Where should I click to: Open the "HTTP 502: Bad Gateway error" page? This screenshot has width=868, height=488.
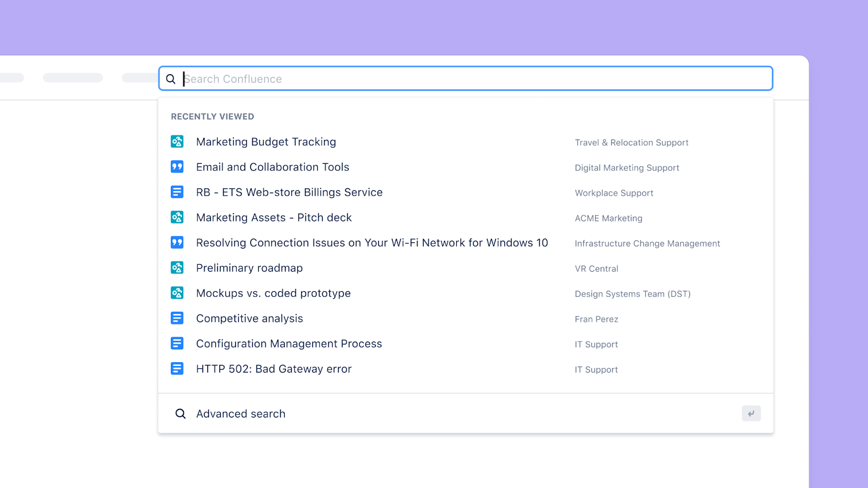pyautogui.click(x=273, y=369)
